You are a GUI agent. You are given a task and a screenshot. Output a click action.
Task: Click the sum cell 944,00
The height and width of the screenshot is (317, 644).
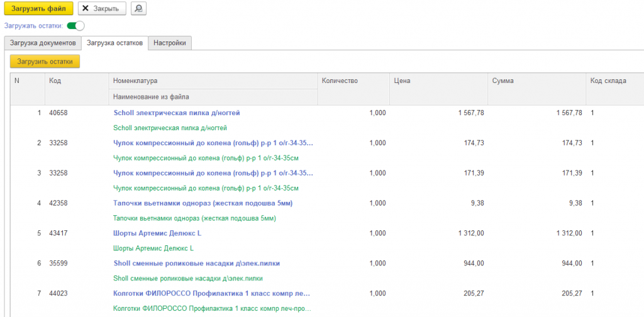pos(572,263)
